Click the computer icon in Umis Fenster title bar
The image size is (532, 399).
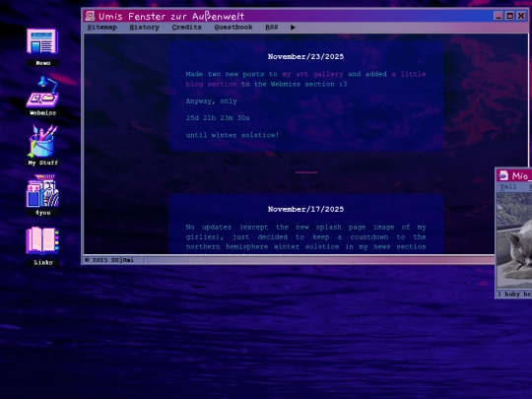tap(90, 16)
